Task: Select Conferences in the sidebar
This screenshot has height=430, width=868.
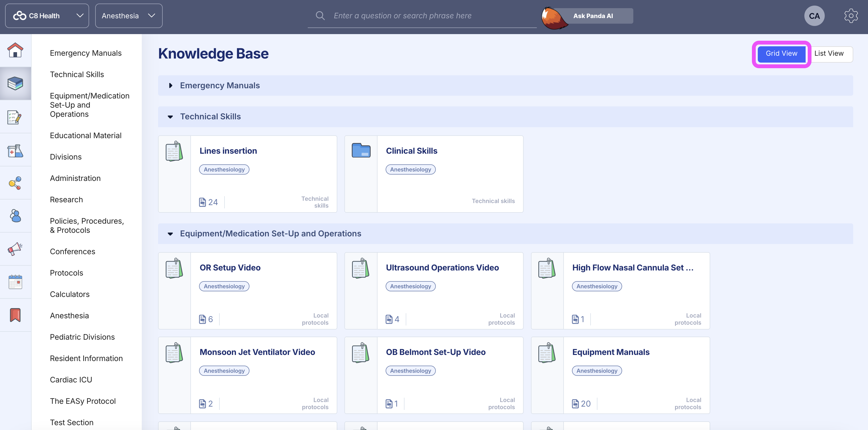Action: click(73, 252)
